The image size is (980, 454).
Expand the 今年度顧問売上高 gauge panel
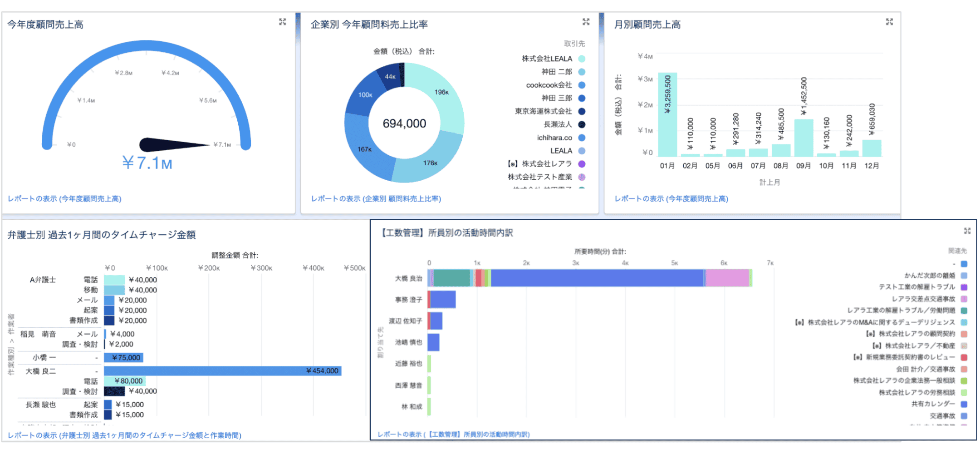click(x=282, y=22)
